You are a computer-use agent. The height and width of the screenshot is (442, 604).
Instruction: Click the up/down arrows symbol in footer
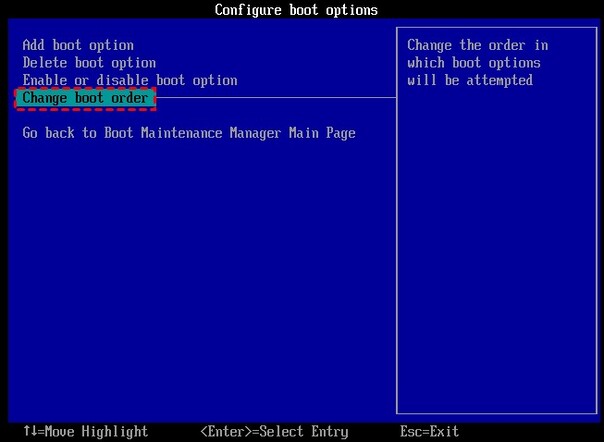pos(29,432)
